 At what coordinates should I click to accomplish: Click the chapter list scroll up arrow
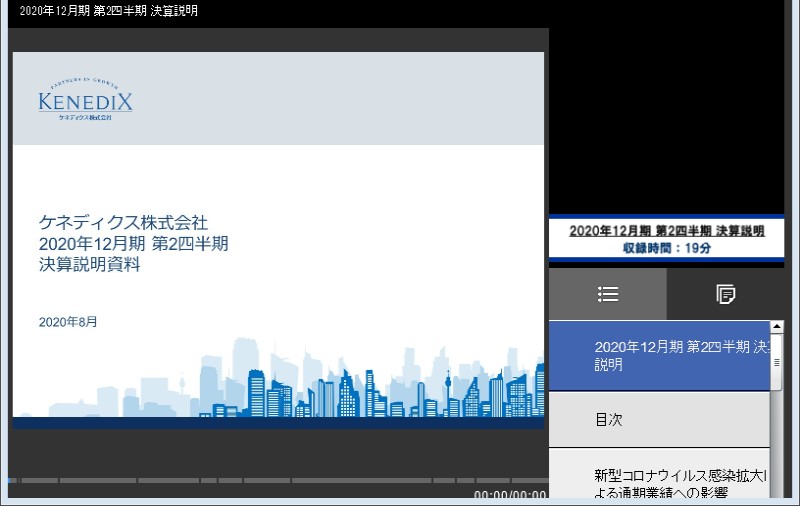777,326
